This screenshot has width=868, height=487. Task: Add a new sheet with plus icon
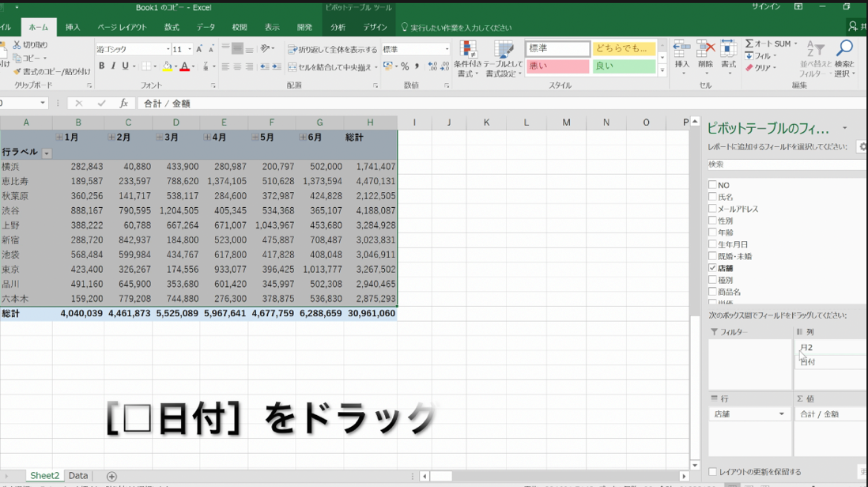click(111, 476)
